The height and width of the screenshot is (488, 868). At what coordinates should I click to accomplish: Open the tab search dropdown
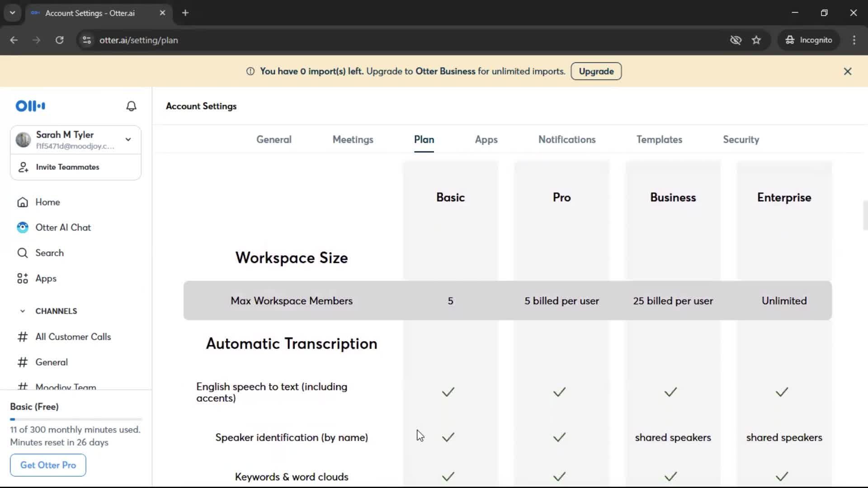tap(12, 13)
